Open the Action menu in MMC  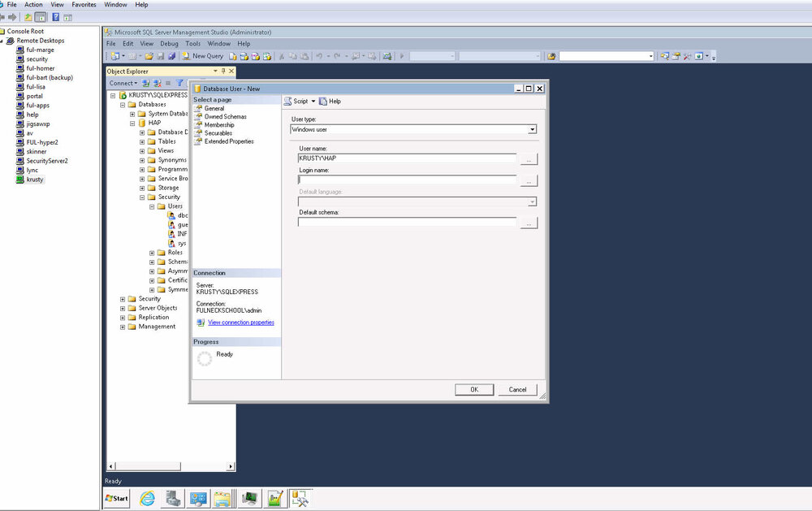pyautogui.click(x=33, y=5)
